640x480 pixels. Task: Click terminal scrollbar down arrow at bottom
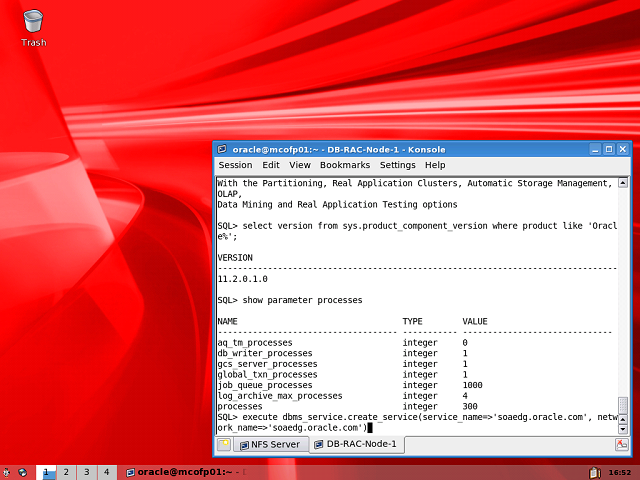point(623,429)
